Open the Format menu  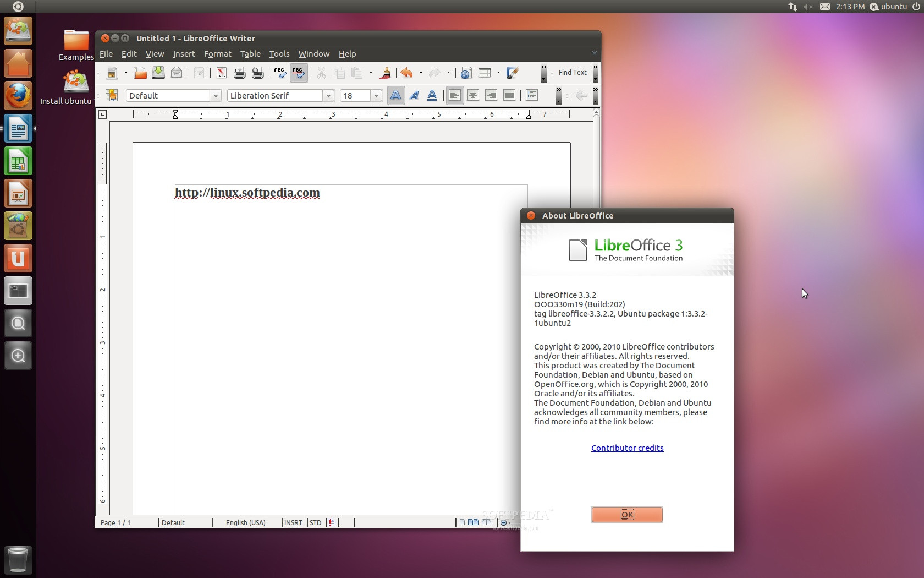(218, 54)
